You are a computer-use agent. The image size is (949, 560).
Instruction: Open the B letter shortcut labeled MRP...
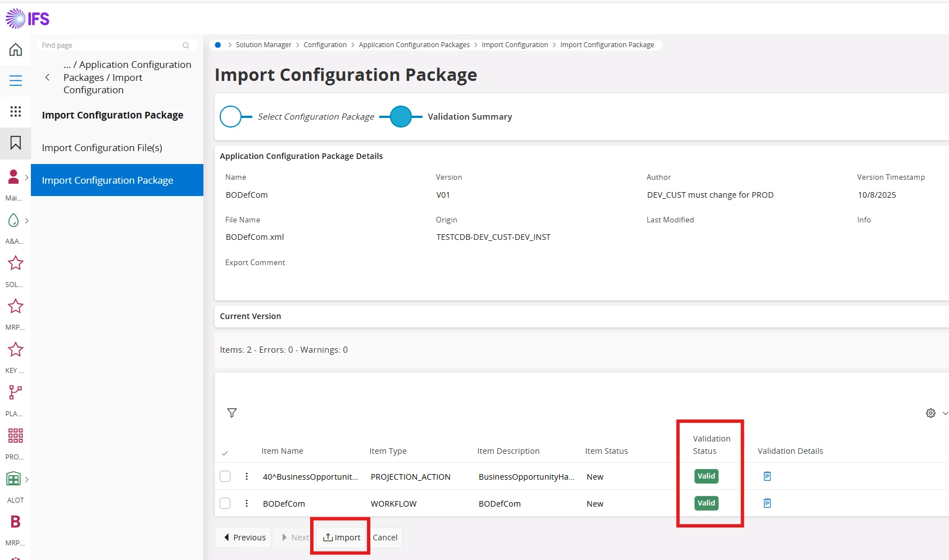click(x=15, y=522)
